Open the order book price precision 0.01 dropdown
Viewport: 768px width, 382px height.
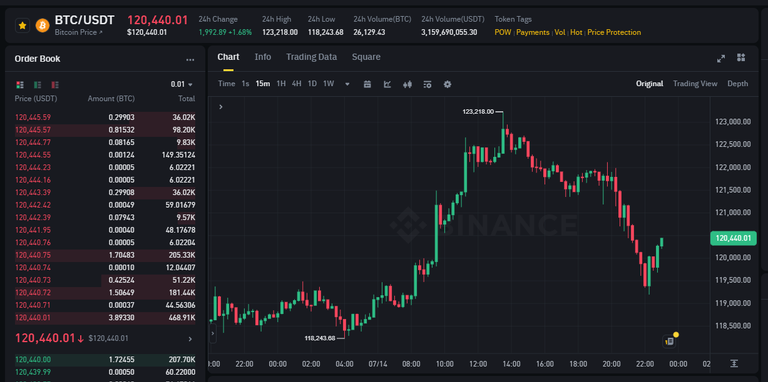182,84
